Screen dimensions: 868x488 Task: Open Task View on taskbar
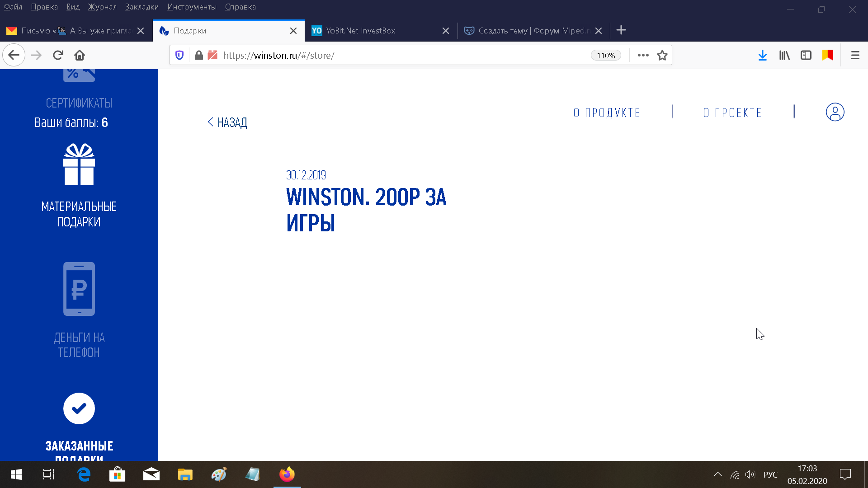pos(49,474)
